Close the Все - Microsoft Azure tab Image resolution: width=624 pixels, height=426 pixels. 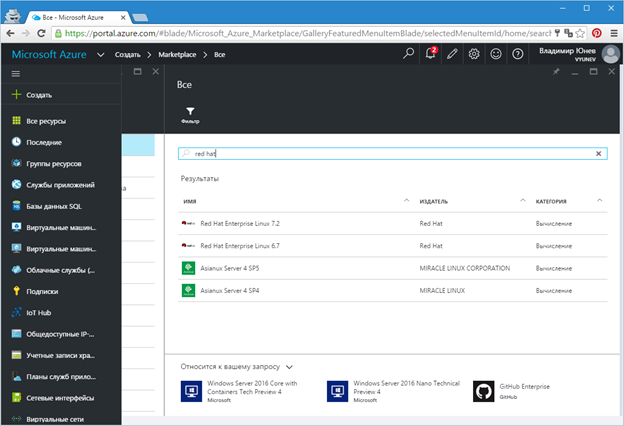[x=123, y=18]
